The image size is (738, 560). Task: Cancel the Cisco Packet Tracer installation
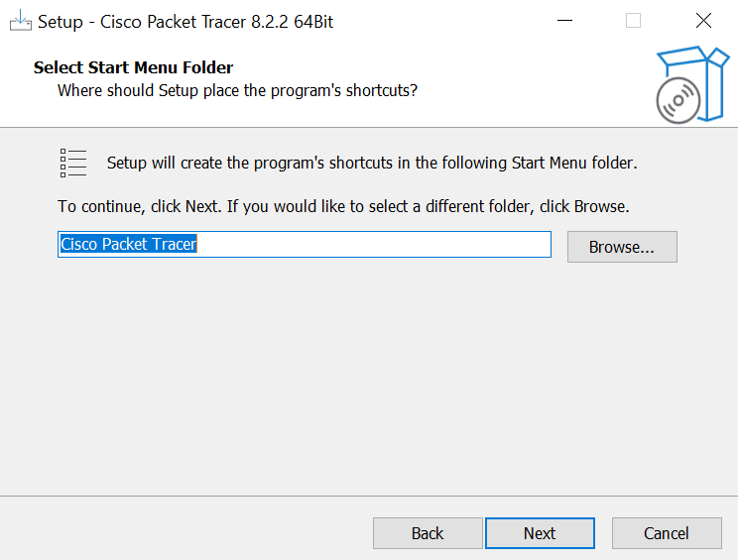click(666, 533)
